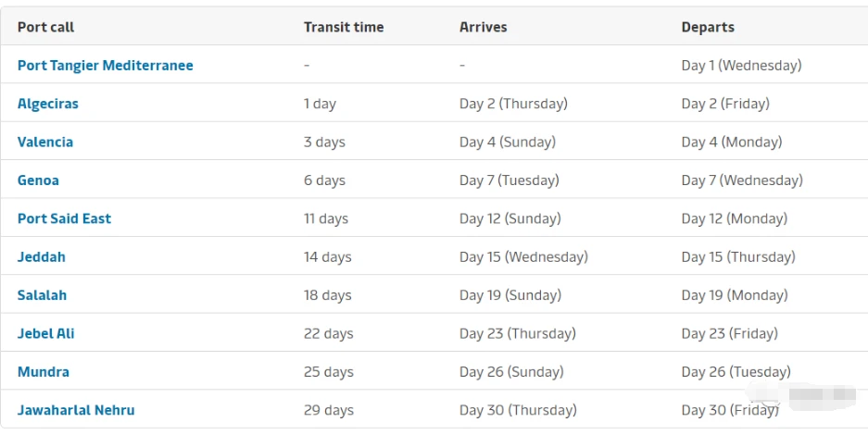The height and width of the screenshot is (435, 868).
Task: Open the Jeddah port link
Action: pos(42,257)
